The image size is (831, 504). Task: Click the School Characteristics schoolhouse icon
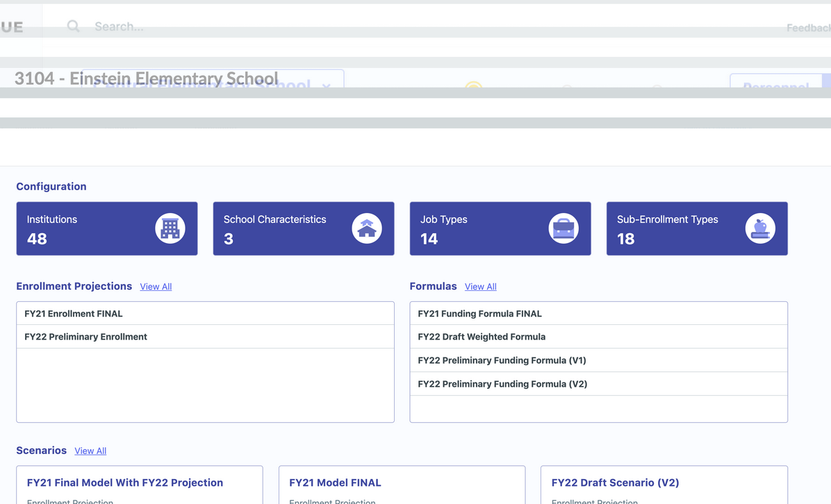point(366,228)
